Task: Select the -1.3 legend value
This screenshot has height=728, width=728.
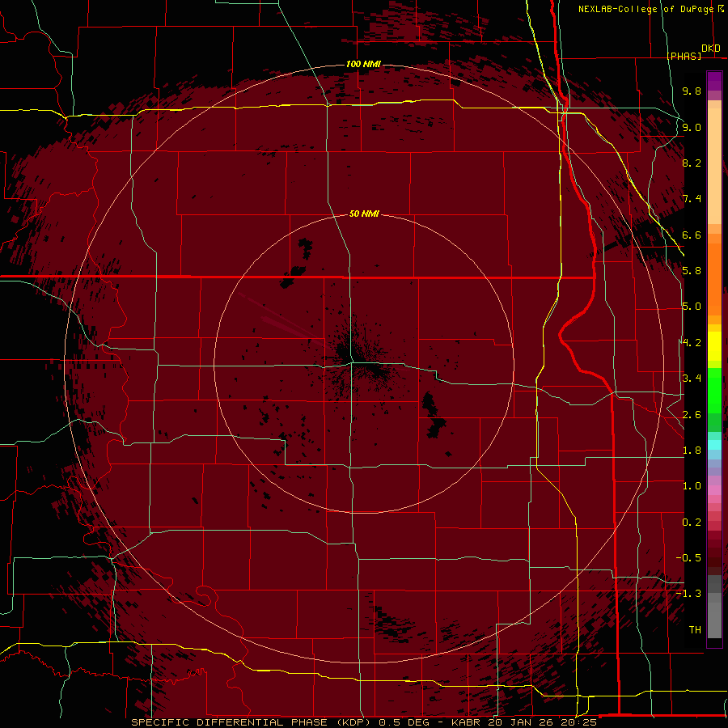Action: click(x=688, y=594)
